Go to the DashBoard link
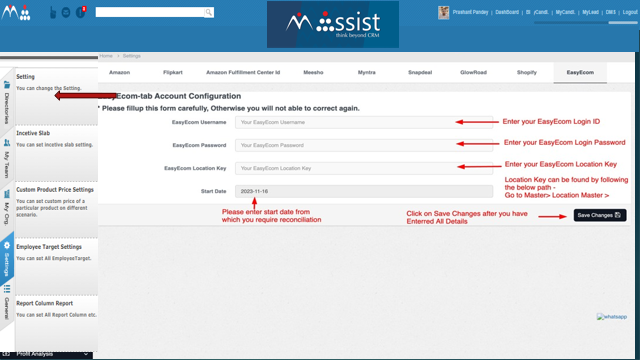Viewport: 640px width, 360px height. [507, 12]
